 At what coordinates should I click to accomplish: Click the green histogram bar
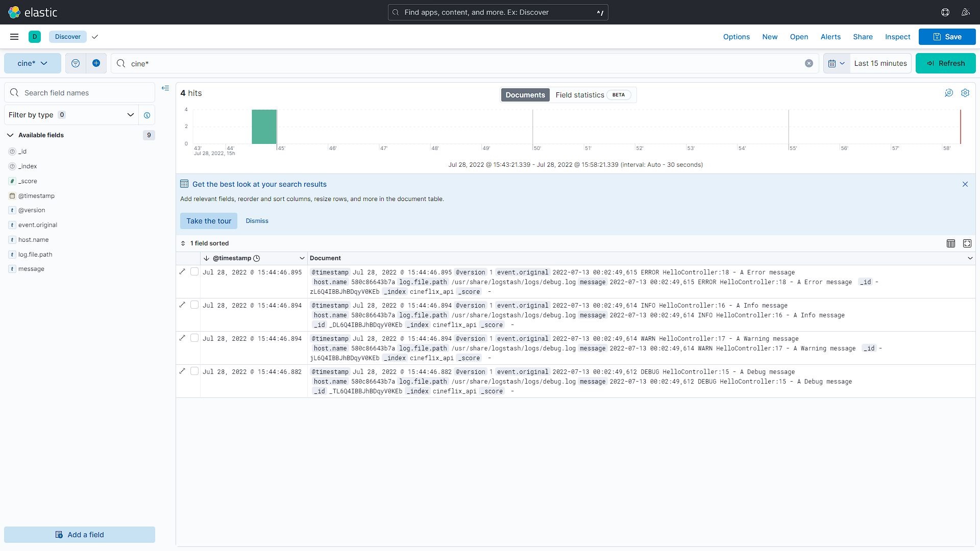point(264,127)
